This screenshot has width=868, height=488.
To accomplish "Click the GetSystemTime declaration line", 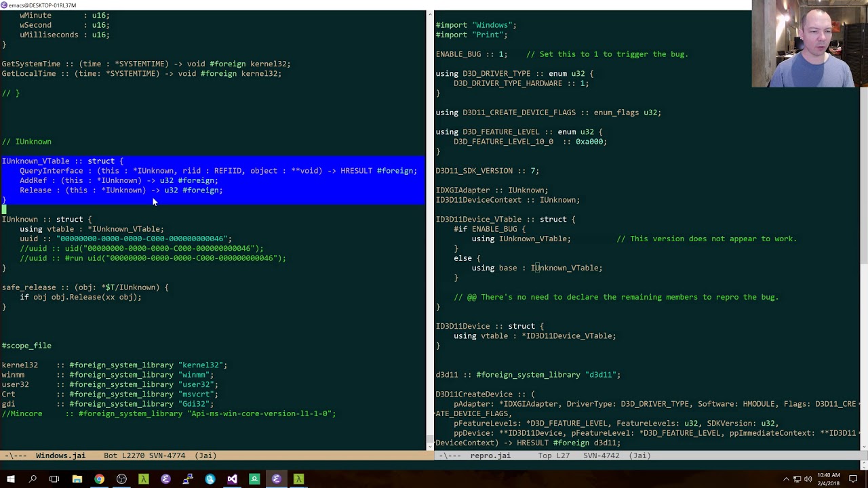I will [x=146, y=64].
